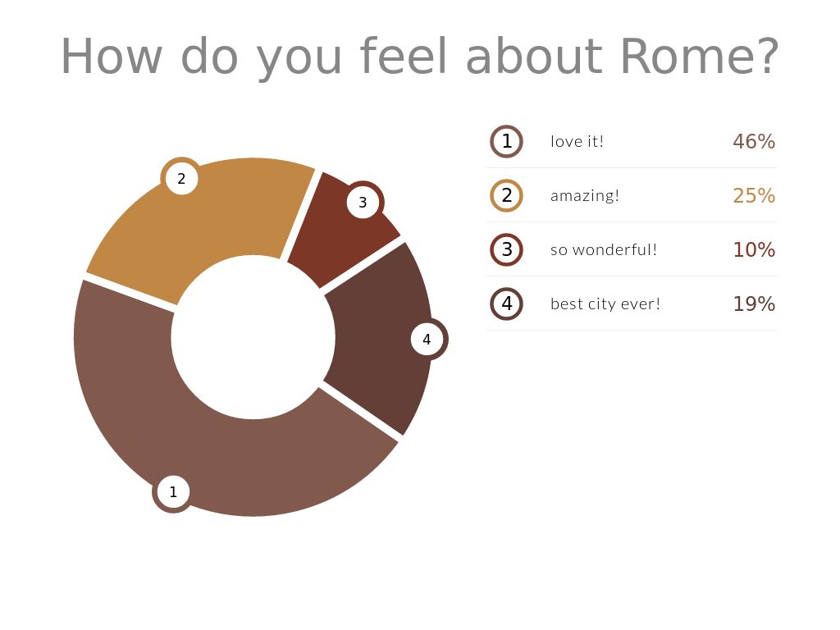The image size is (840, 630).
Task: Choose the 'so wonderful!' legend label
Action: [604, 249]
